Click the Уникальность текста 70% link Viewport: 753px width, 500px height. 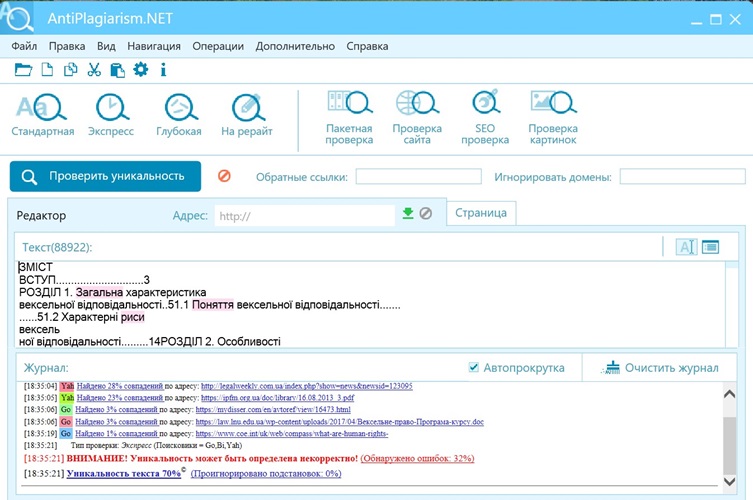pyautogui.click(x=124, y=473)
